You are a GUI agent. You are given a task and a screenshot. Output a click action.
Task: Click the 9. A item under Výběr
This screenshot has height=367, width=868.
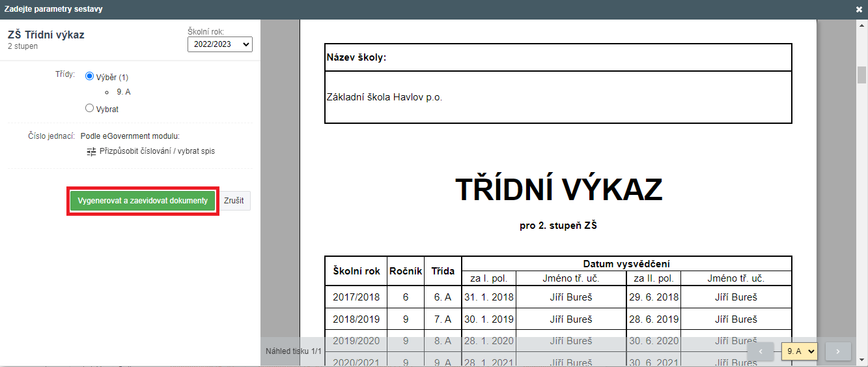124,92
